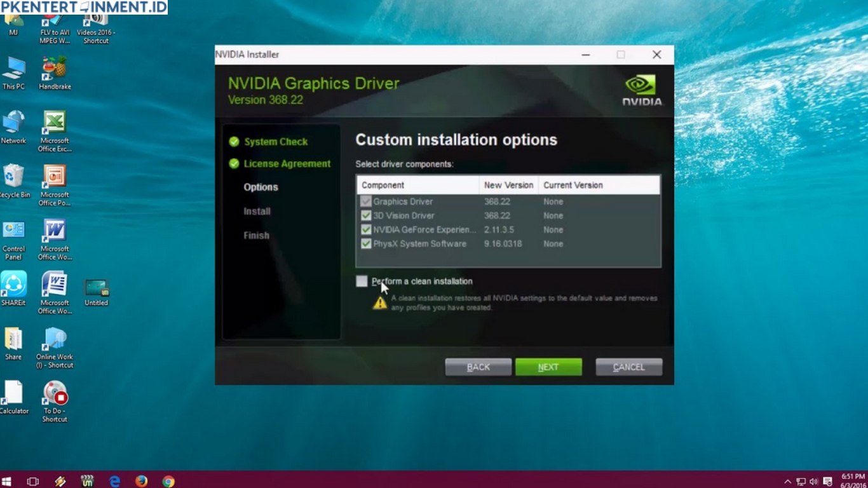Open the green clapperboard taskbar app
This screenshot has height=488, width=868.
(88, 481)
